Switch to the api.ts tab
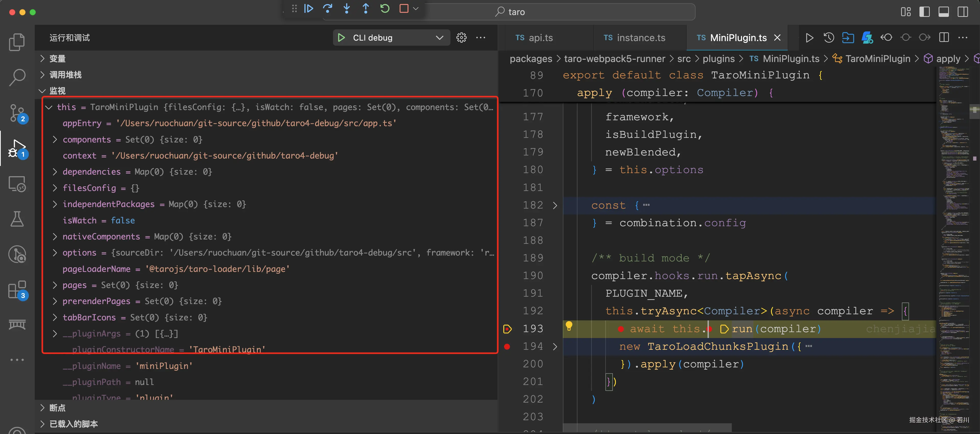This screenshot has width=980, height=434. click(x=540, y=38)
